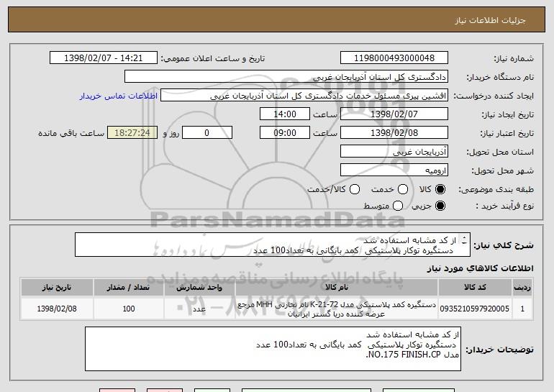This screenshot has width=554, height=392.
Task: Open the اطلاعات تماس خریدار link
Action: click(119, 96)
